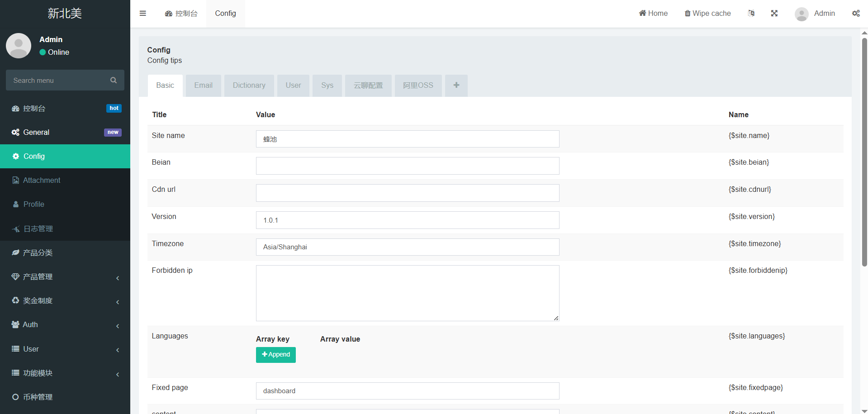868x414 pixels.
Task: Click the Site name input field
Action: (x=407, y=139)
